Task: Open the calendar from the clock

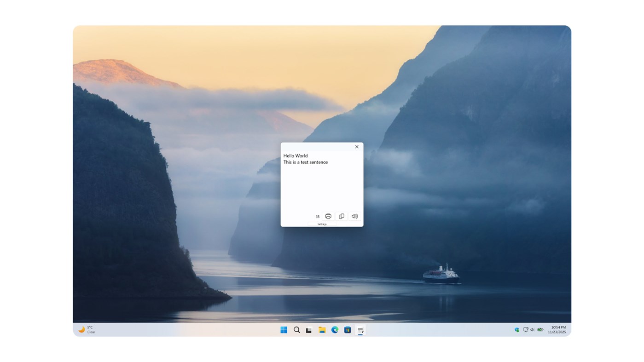Action: point(556,329)
